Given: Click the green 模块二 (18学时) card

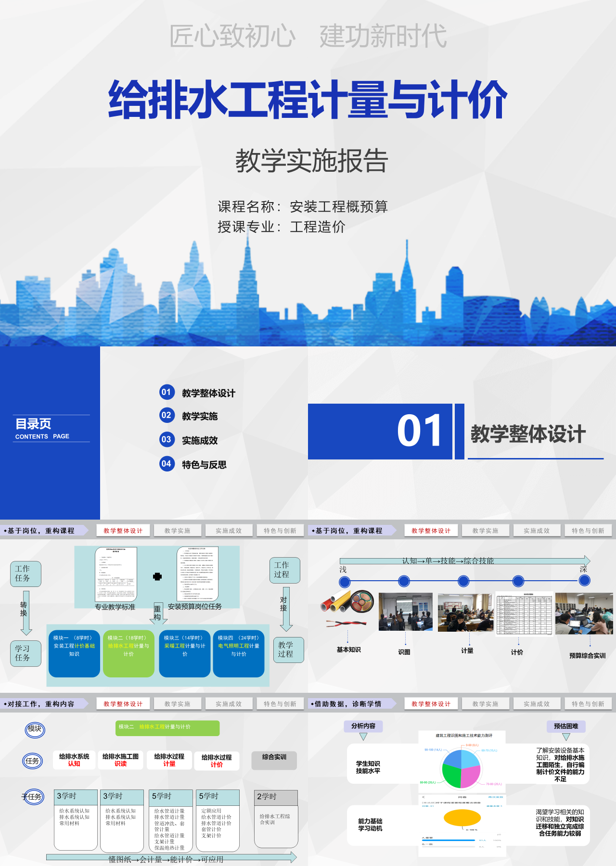Looking at the screenshot, I should pos(128,654).
